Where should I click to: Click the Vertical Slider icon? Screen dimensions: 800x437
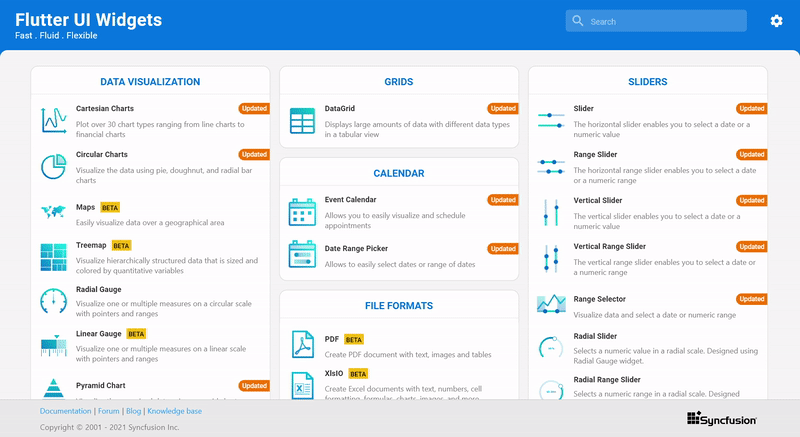(551, 213)
